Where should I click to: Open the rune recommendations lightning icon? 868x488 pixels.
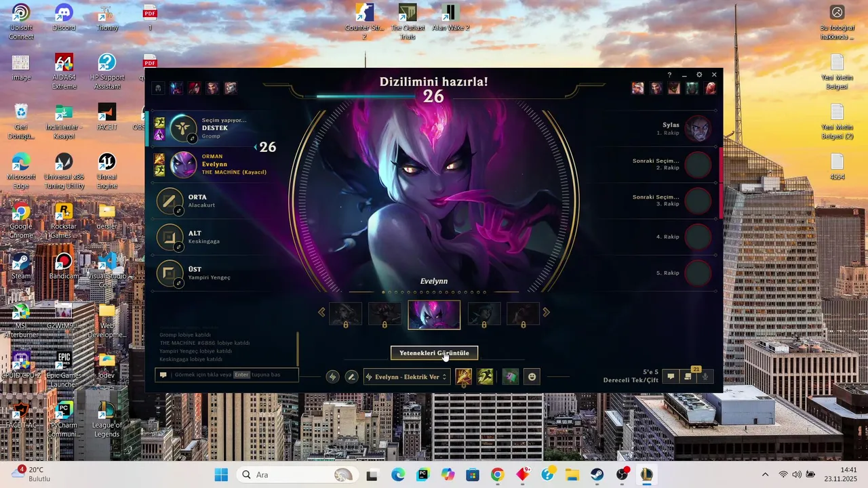click(x=332, y=377)
